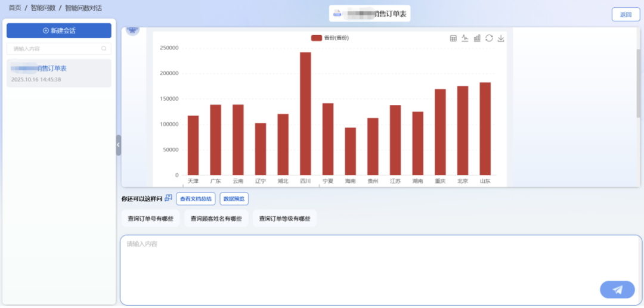Click the 广东 bar in chart

coord(216,140)
